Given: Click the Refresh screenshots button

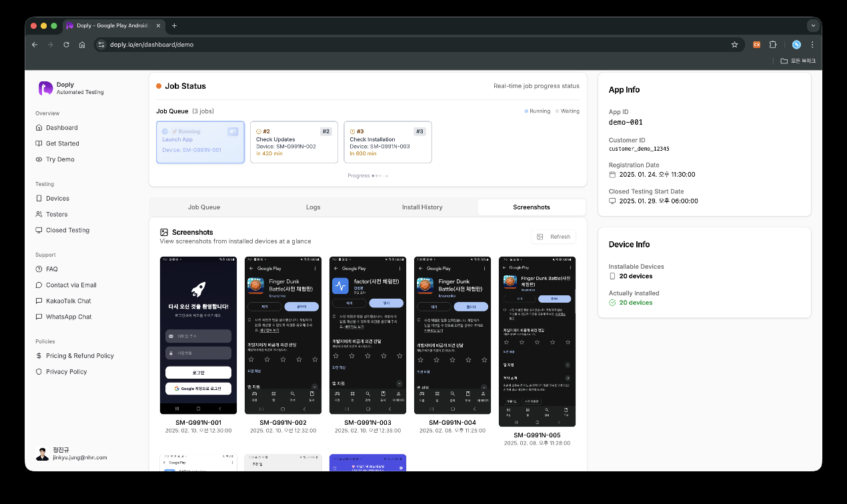Looking at the screenshot, I should [x=554, y=237].
